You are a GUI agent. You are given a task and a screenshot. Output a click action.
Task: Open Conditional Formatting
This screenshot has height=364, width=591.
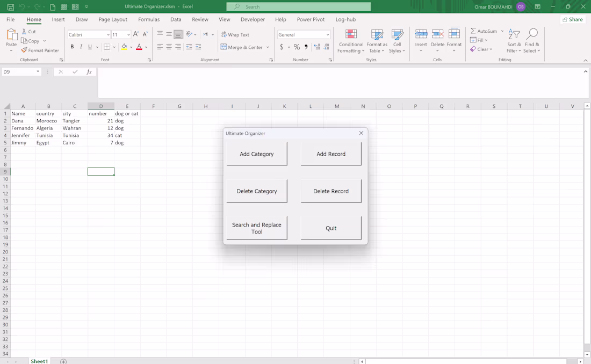click(351, 41)
